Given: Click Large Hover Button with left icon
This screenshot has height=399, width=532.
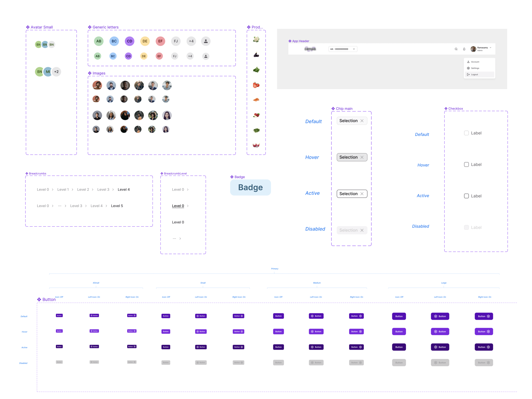Looking at the screenshot, I should 440,332.
